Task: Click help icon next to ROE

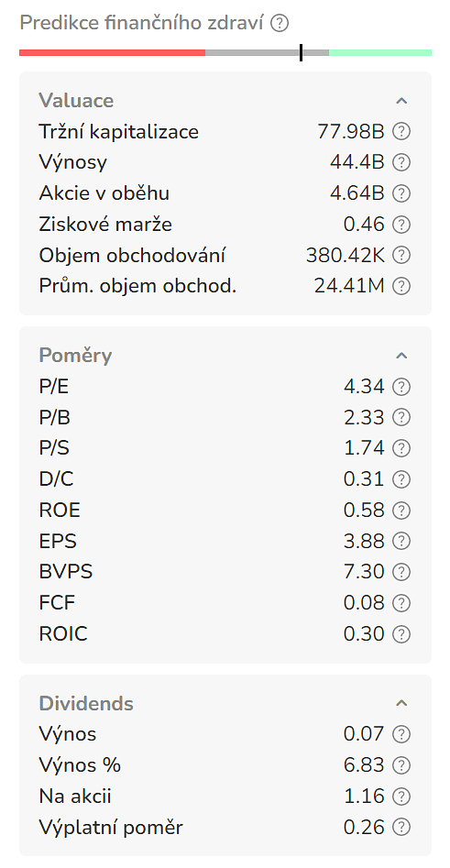Action: pyautogui.click(x=401, y=511)
